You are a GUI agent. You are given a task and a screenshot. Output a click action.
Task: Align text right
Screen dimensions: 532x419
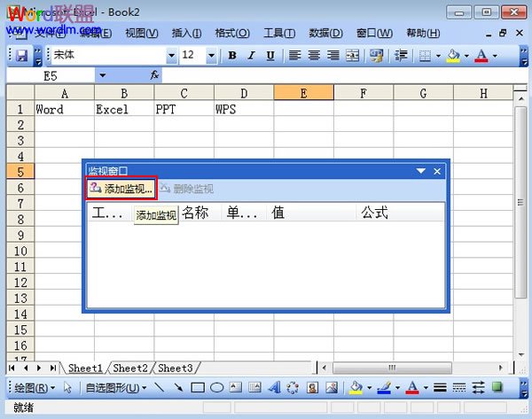[333, 55]
